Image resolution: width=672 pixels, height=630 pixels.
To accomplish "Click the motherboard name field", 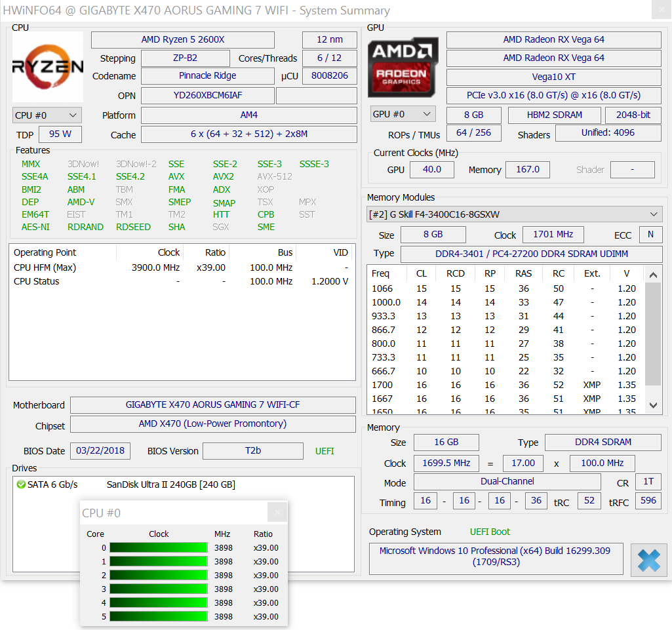I will click(x=212, y=405).
